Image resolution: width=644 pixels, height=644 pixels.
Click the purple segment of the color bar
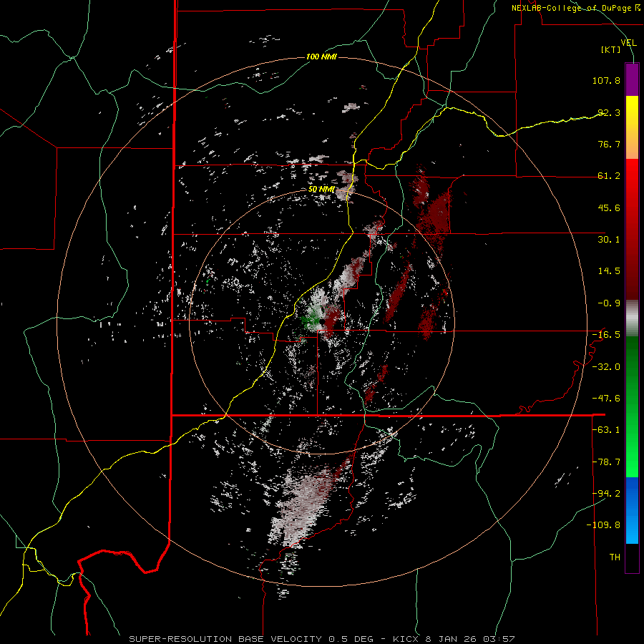632,79
